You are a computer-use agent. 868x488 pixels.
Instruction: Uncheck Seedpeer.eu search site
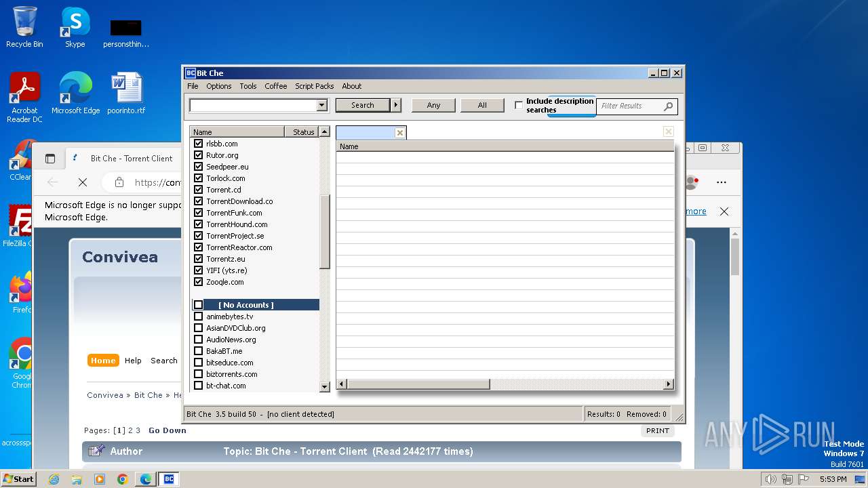199,167
